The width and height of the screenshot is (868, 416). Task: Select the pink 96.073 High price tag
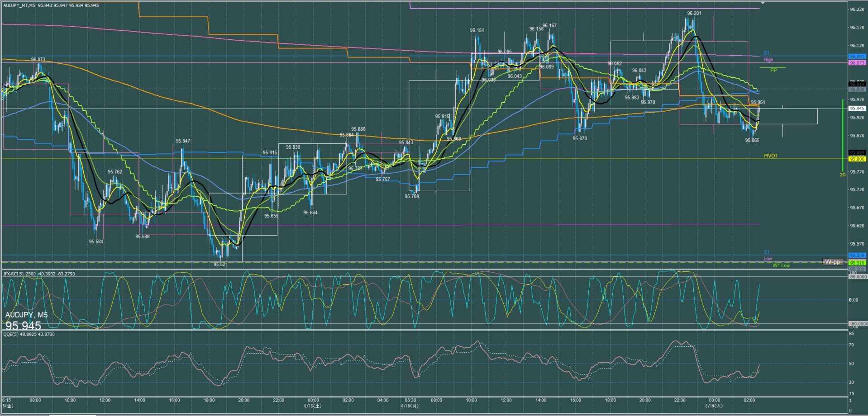pyautogui.click(x=857, y=63)
